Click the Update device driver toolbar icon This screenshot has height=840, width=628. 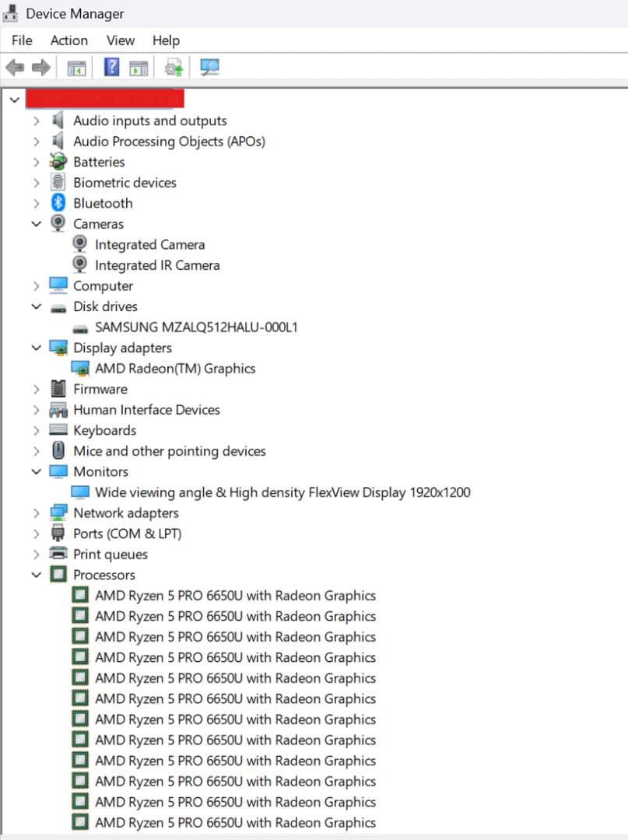(x=174, y=68)
